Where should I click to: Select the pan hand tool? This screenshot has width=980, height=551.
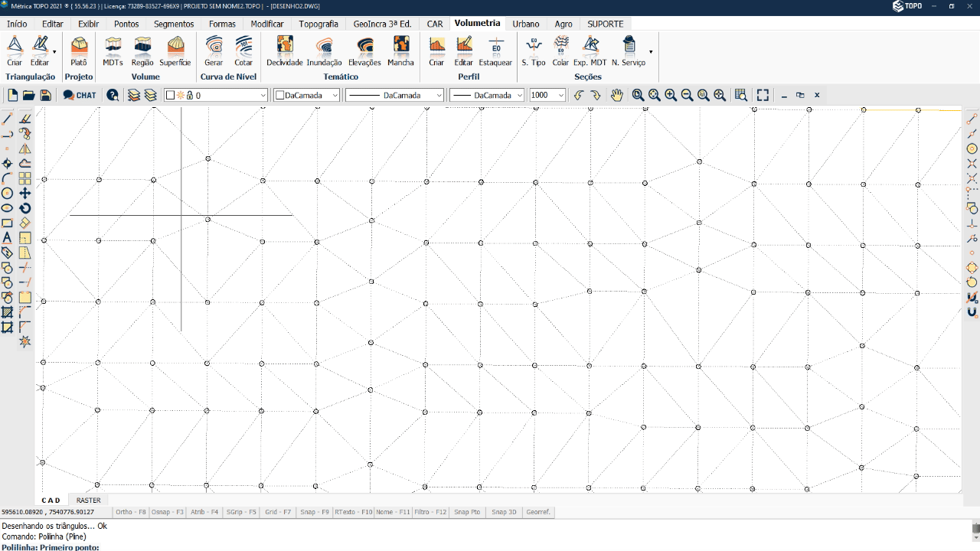(617, 95)
